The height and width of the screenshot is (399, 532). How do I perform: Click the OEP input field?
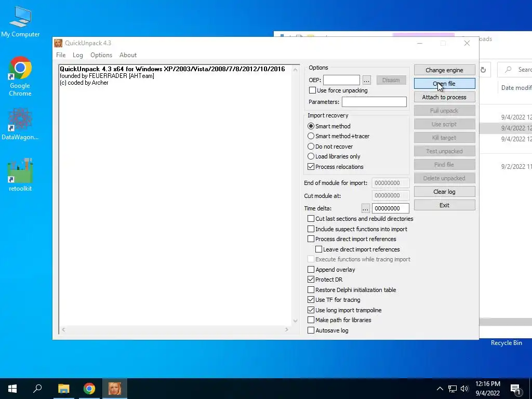[341, 80]
